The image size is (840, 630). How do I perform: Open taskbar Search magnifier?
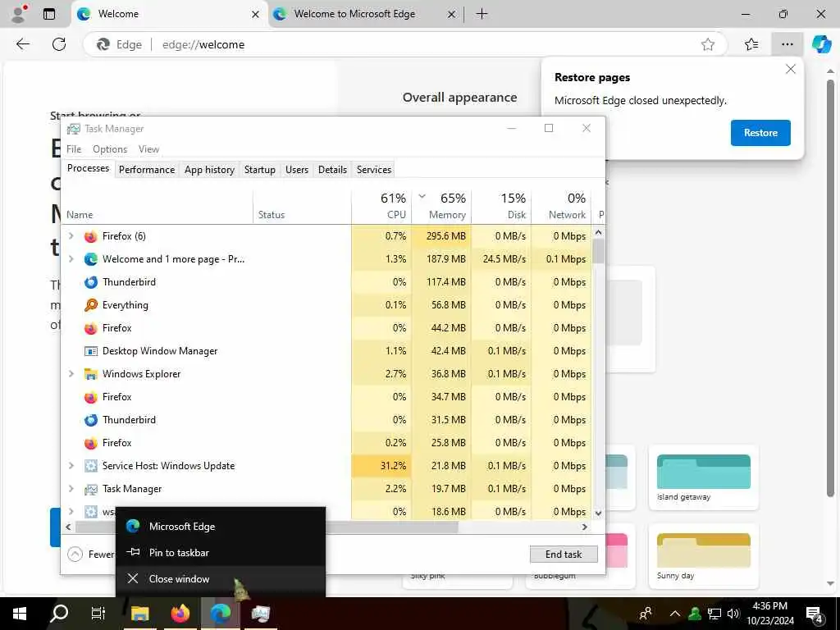click(x=59, y=614)
